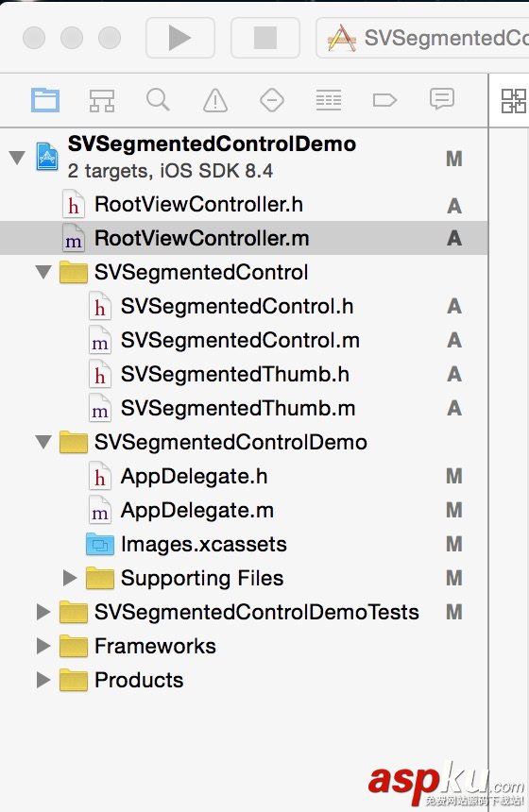Image resolution: width=529 pixels, height=812 pixels.
Task: Expand the Products group
Action: [43, 680]
